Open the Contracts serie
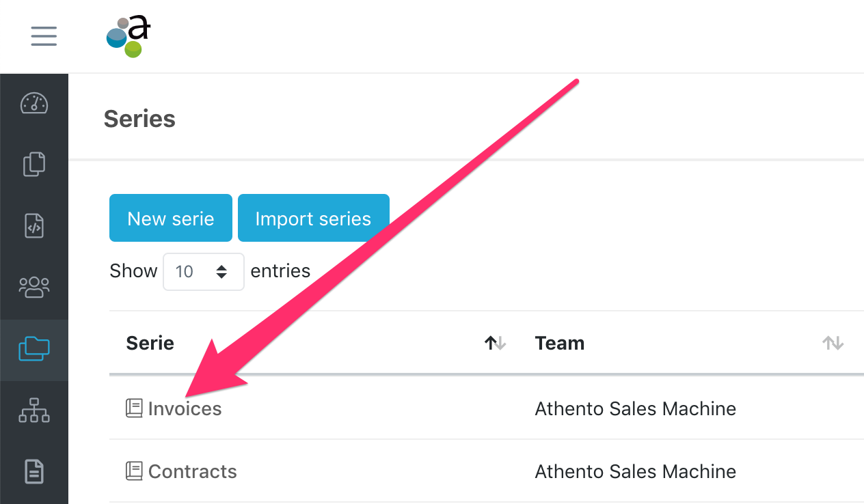The width and height of the screenshot is (864, 504). click(x=193, y=472)
